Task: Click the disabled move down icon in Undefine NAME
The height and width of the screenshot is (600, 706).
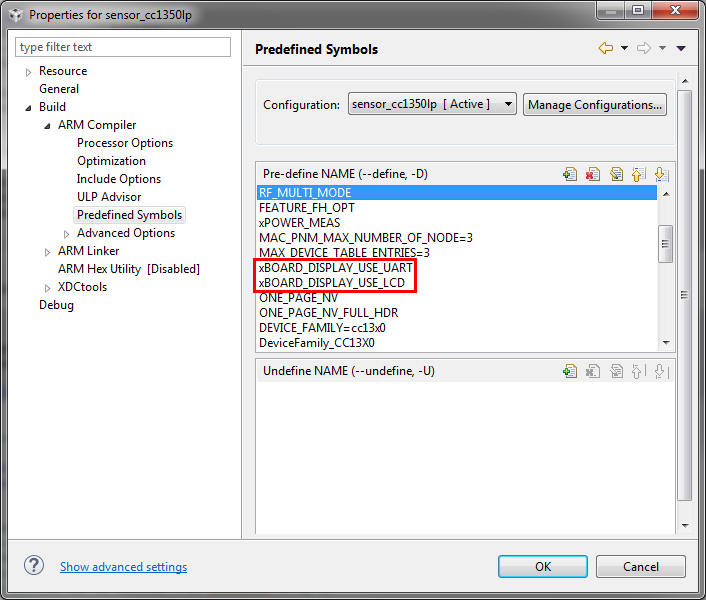Action: click(661, 371)
